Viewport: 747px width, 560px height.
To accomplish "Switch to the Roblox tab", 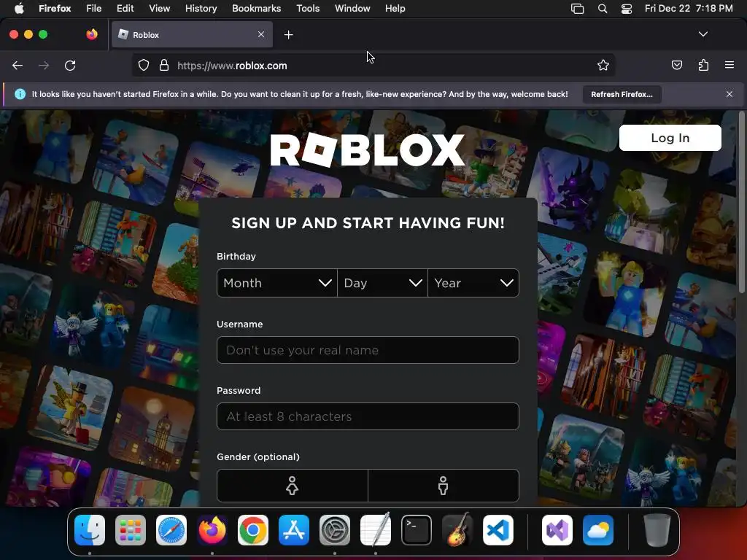I will pyautogui.click(x=192, y=34).
